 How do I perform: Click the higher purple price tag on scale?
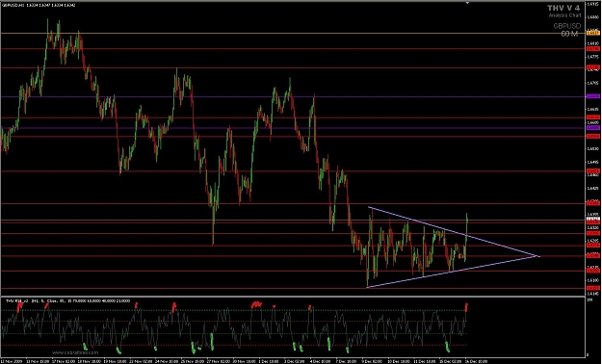593,96
